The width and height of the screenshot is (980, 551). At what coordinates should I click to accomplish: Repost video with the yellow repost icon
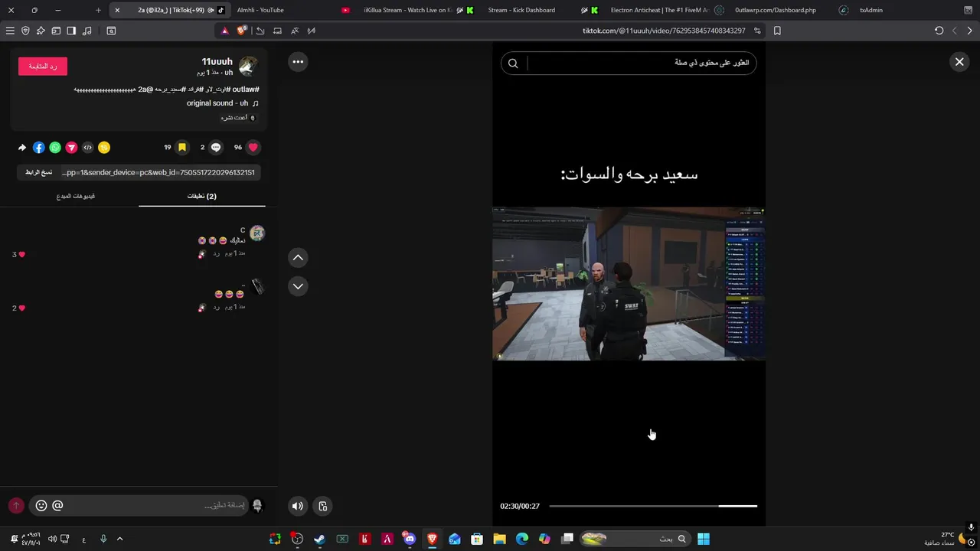(104, 148)
